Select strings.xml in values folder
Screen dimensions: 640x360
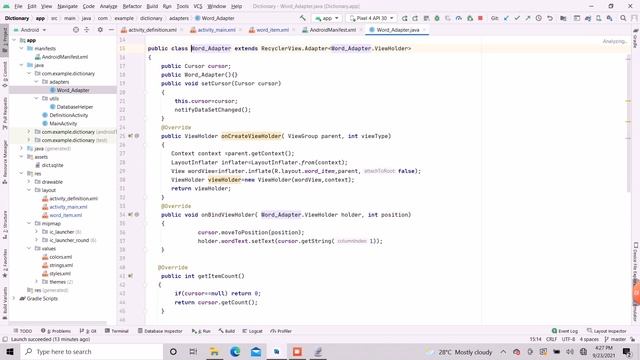pyautogui.click(x=61, y=265)
